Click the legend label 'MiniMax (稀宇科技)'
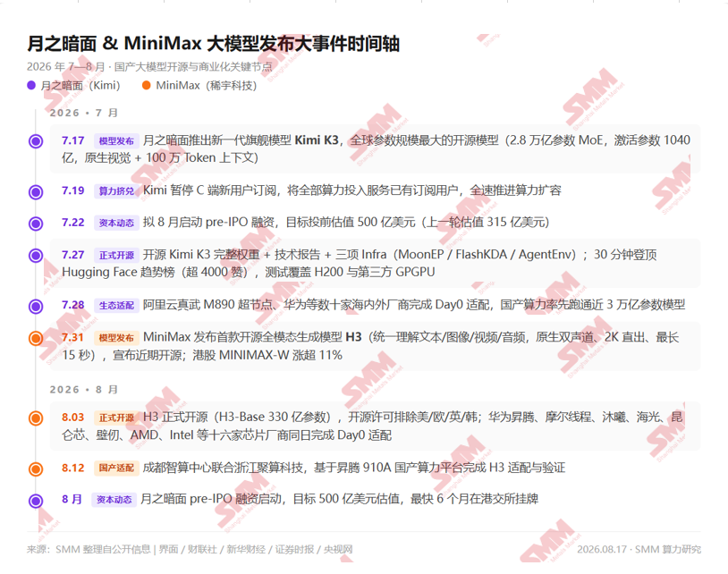This screenshot has height=574, width=728. point(206,85)
